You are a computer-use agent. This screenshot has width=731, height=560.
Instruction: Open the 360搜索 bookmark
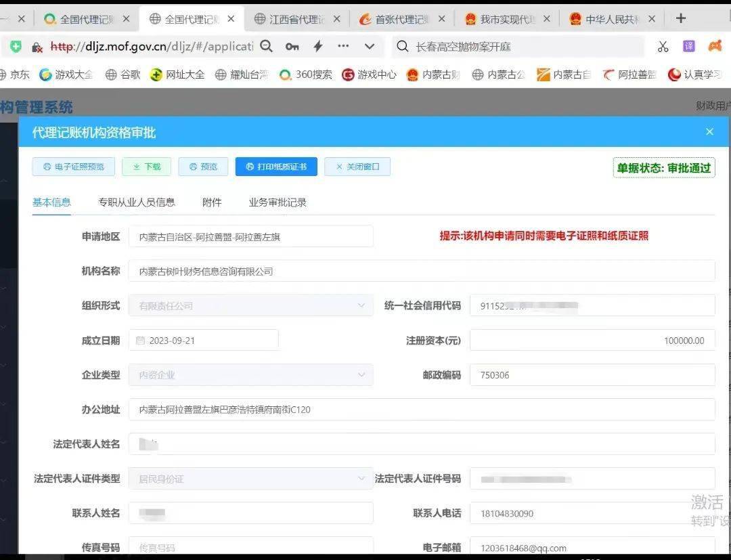coord(306,74)
